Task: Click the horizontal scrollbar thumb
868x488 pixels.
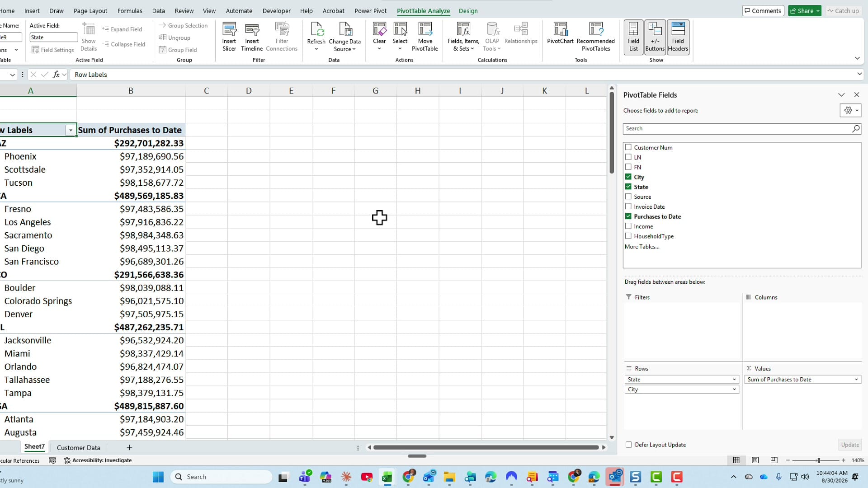Action: click(486, 447)
